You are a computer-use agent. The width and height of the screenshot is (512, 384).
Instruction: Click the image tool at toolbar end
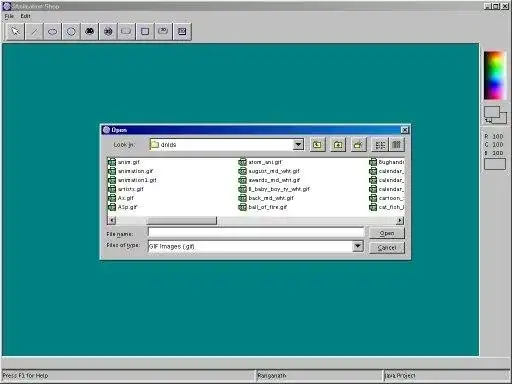click(x=182, y=32)
